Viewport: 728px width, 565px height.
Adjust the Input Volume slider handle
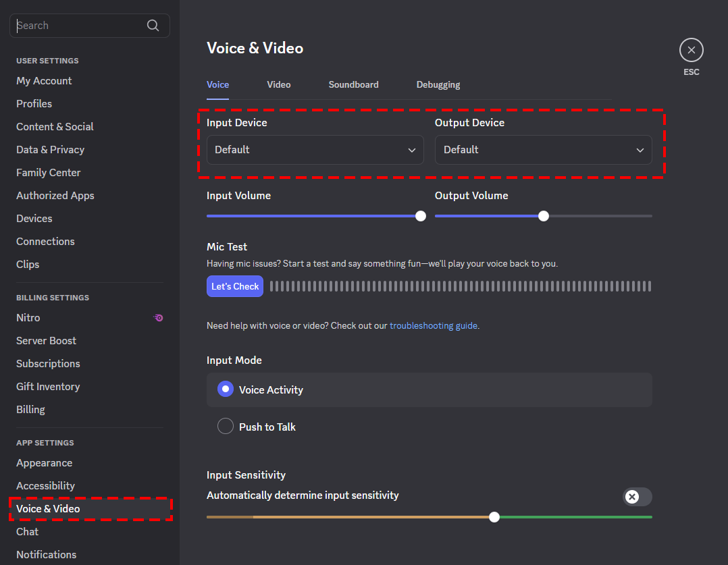coord(421,216)
